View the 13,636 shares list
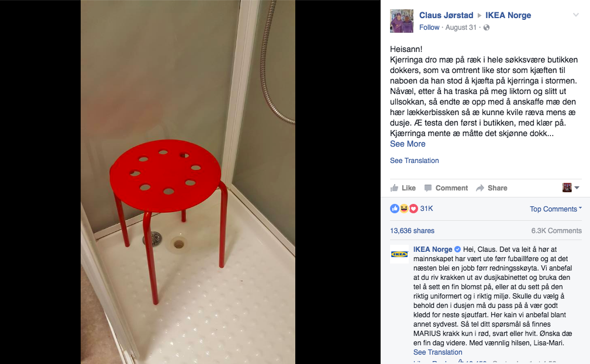This screenshot has width=590, height=364. (x=412, y=231)
